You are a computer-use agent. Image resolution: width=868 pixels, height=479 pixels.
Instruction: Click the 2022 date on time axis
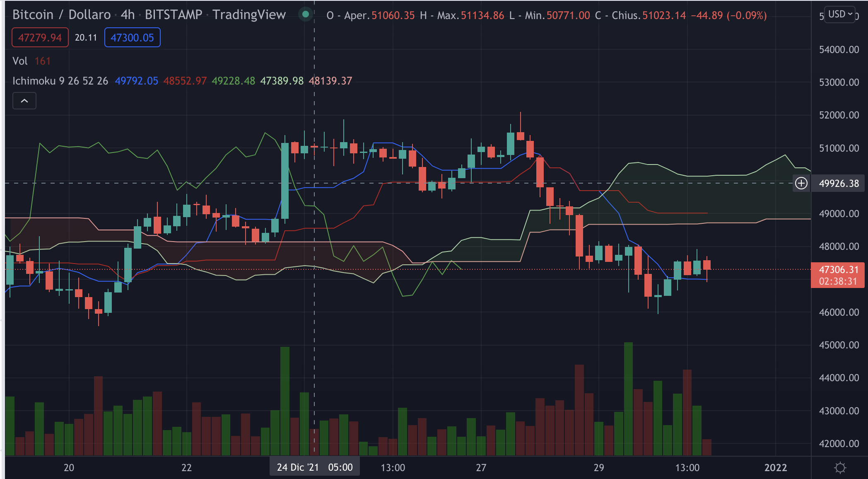click(776, 468)
